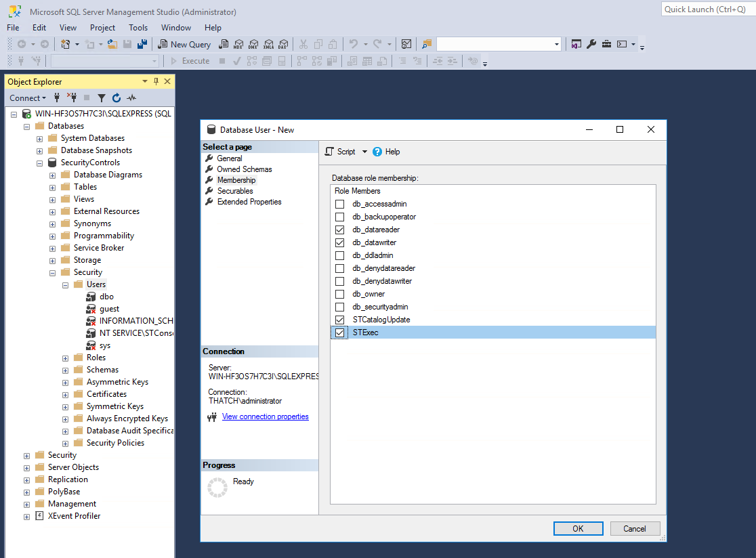Viewport: 756px width, 558px height.
Task: Apply a filter in Object Explorer
Action: tap(102, 98)
